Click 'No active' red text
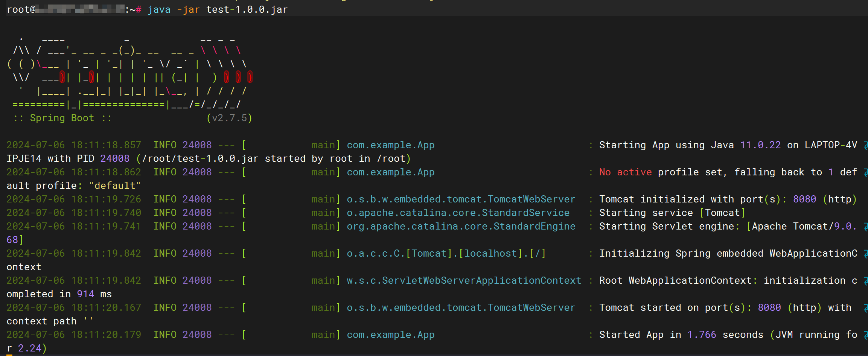 pos(626,172)
